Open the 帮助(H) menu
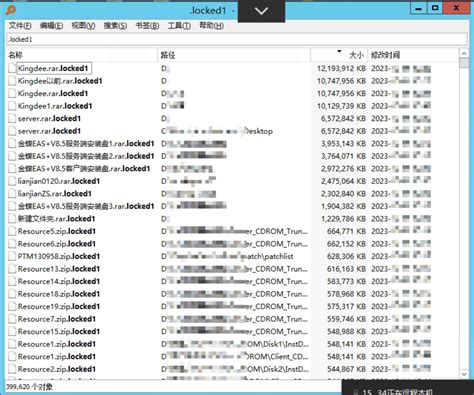Screen dimensions: 474x395 point(211,26)
